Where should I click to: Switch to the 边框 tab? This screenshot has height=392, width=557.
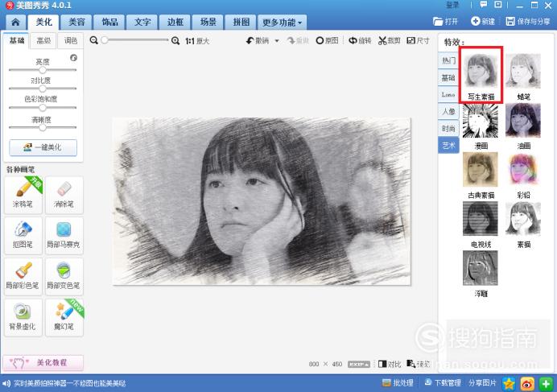tap(175, 23)
